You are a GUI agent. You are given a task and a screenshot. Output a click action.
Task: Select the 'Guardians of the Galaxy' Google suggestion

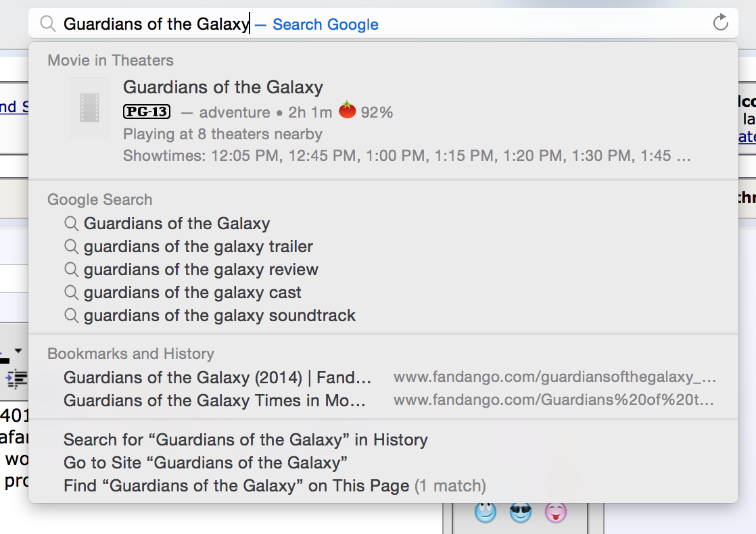[176, 224]
